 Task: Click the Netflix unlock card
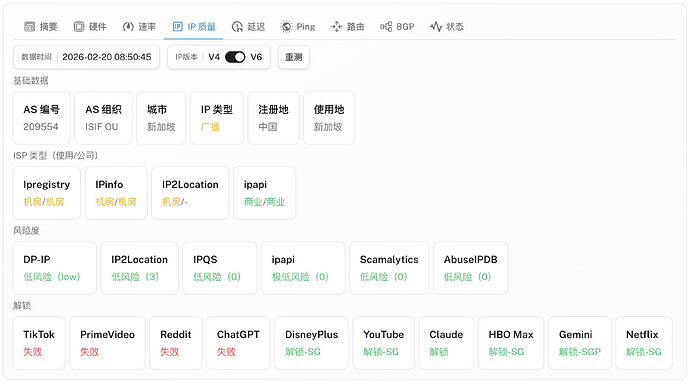click(x=644, y=343)
